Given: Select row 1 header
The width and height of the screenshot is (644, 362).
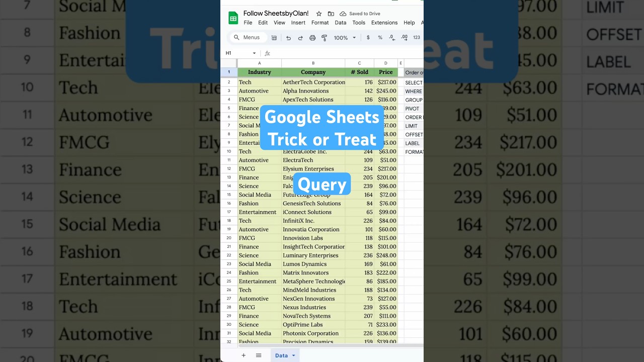Looking at the screenshot, I should pyautogui.click(x=229, y=72).
